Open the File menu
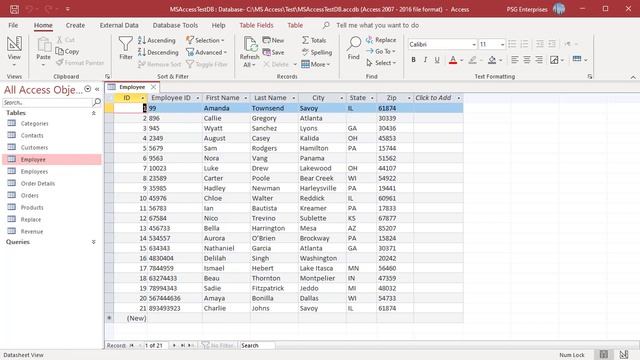Image resolution: width=640 pixels, height=360 pixels. [13, 25]
